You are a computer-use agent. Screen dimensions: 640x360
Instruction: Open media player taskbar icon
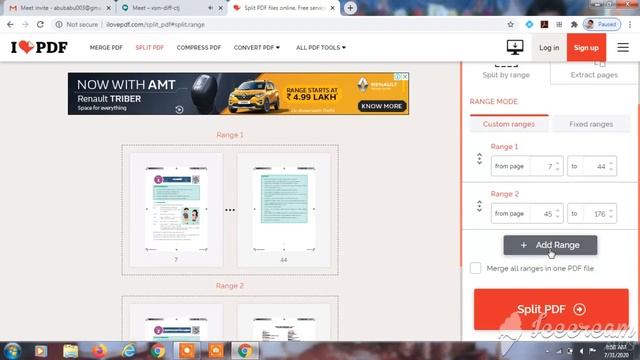tap(41, 351)
